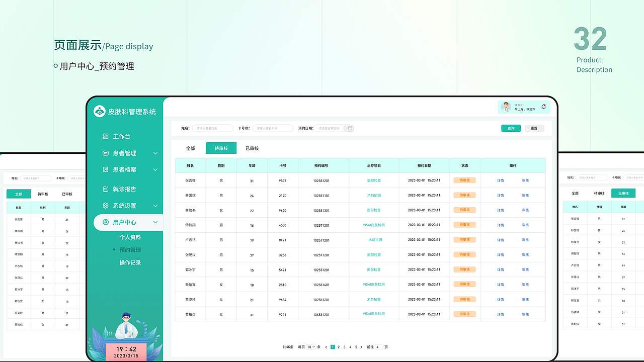Focus the 卡号ID input in main window
Image resolution: width=644 pixels, height=362 pixels.
[x=273, y=128]
